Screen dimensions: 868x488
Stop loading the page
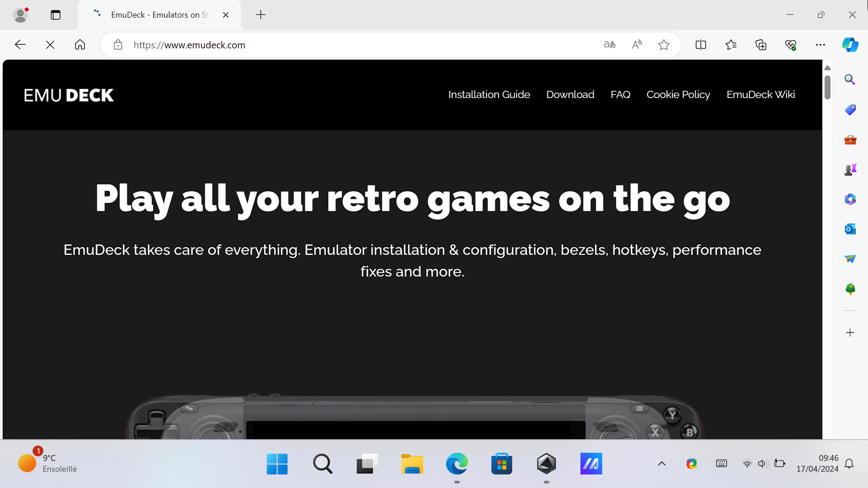coord(50,45)
